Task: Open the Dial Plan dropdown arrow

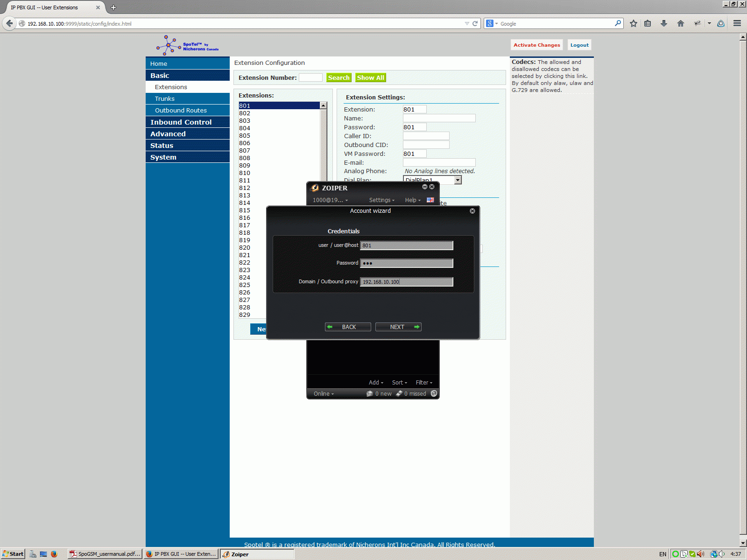Action: click(x=458, y=180)
